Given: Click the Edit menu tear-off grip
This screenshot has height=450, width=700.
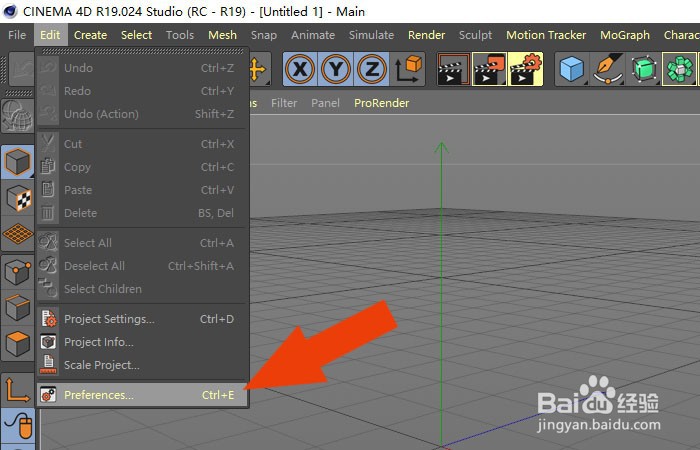Looking at the screenshot, I should click(x=142, y=51).
